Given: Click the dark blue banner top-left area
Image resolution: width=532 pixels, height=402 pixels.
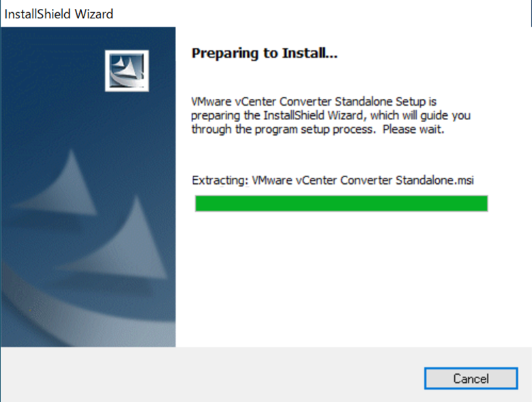Looking at the screenshot, I should coord(41,51).
